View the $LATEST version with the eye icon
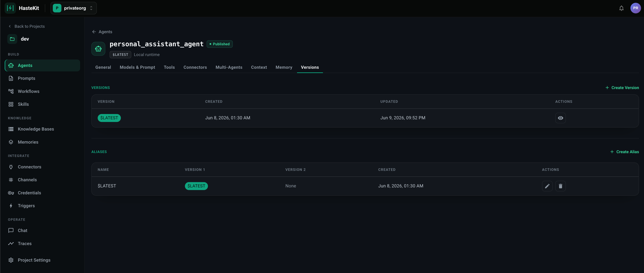 coord(560,118)
